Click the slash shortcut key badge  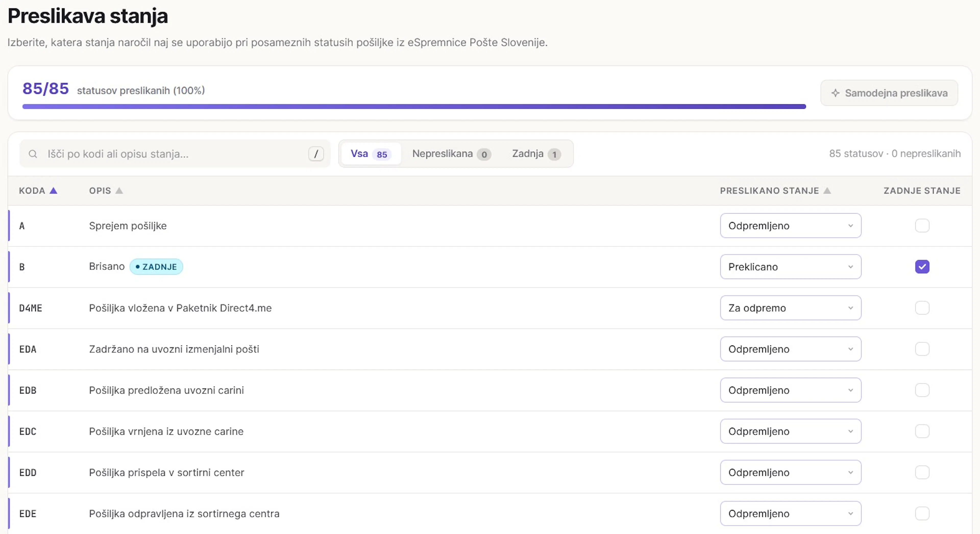pos(316,154)
